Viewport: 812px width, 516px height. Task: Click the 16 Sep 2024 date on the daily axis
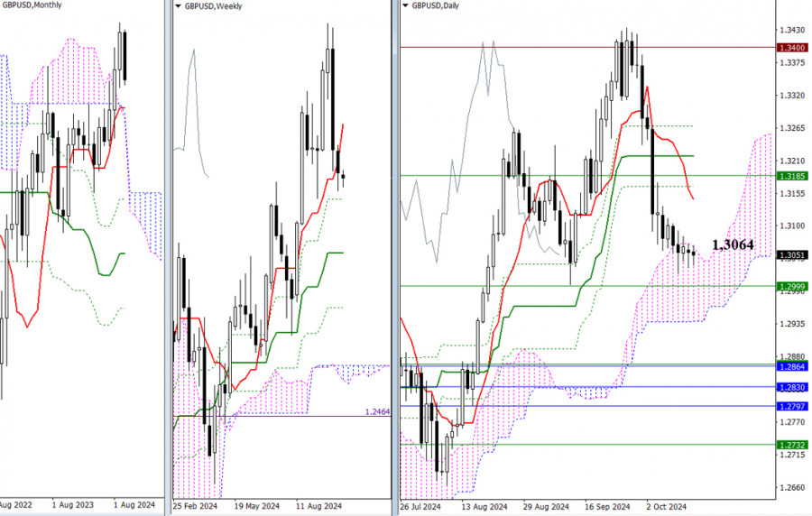tap(607, 506)
